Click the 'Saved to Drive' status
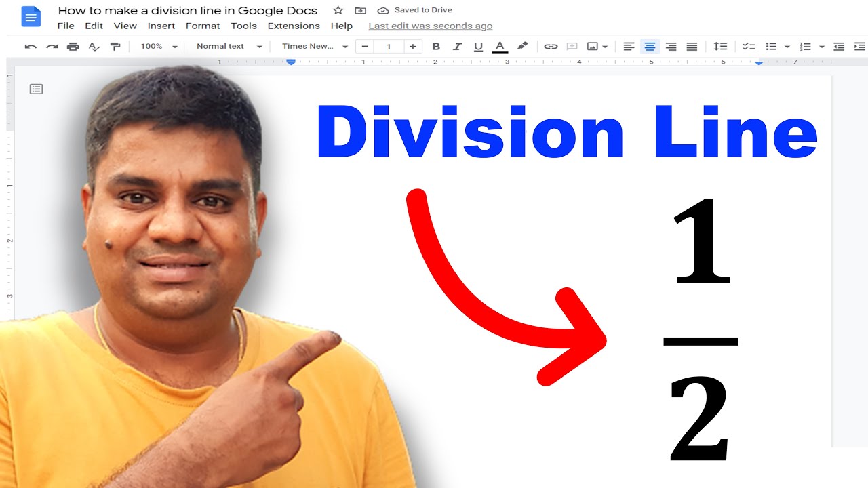 coord(423,10)
